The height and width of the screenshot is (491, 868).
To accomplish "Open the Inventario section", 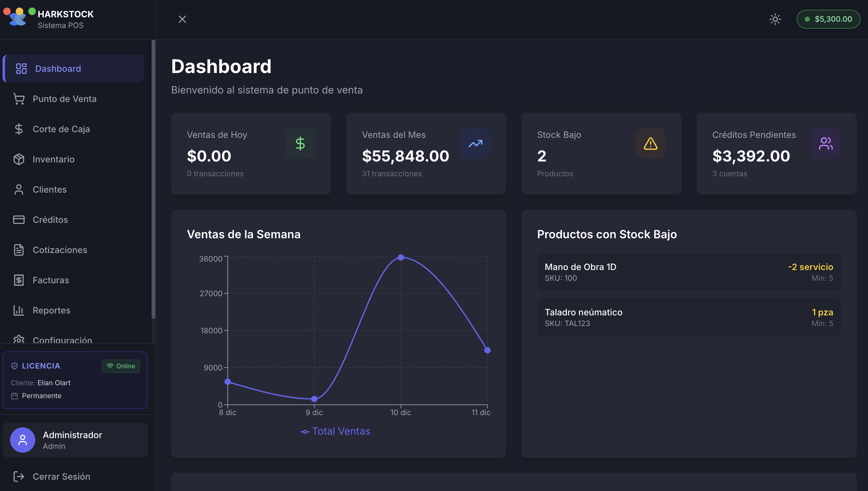I will click(x=53, y=159).
